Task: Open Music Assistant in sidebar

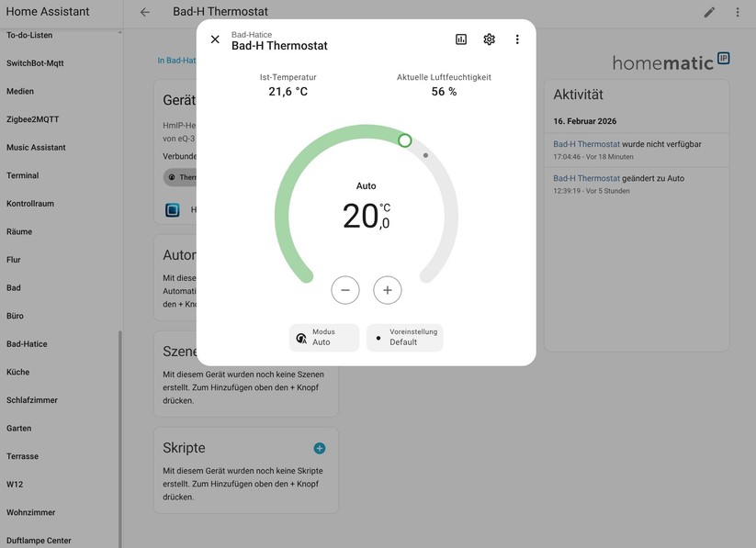Action: 36,148
